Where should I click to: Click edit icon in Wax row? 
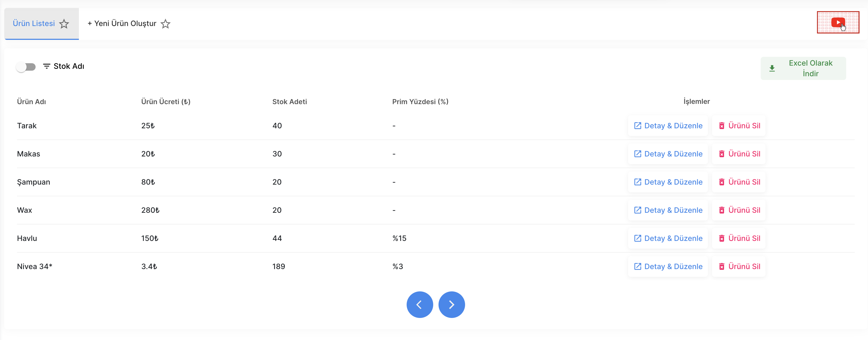(637, 210)
